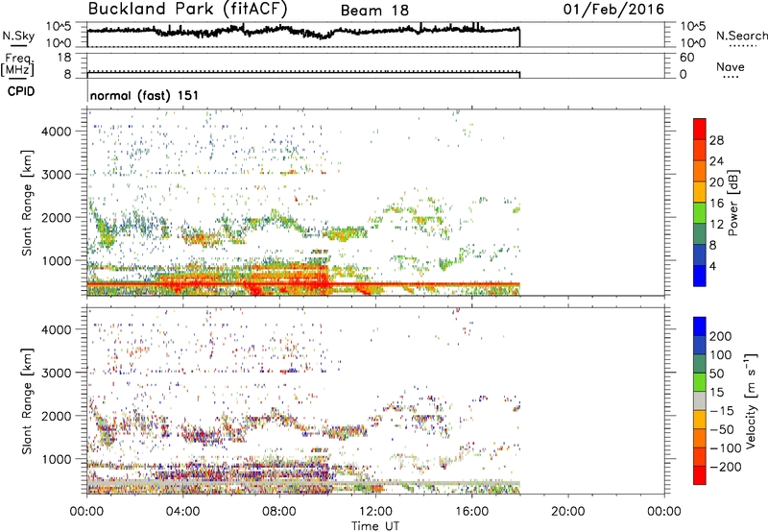Click the 'normal (fast) 151' text
The width and height of the screenshot is (768, 532).
[145, 95]
